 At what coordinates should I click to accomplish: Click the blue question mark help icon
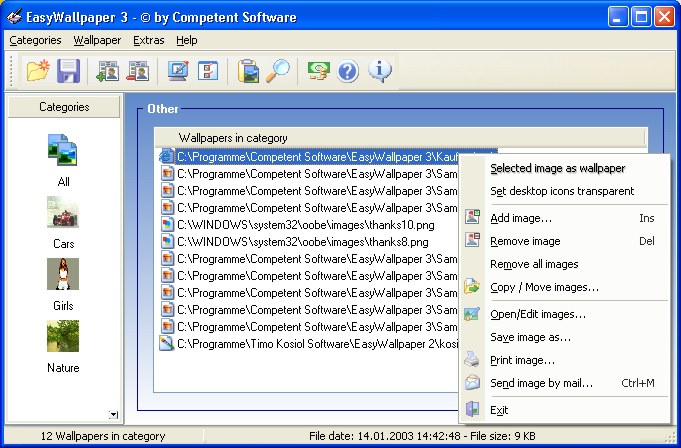click(x=347, y=71)
